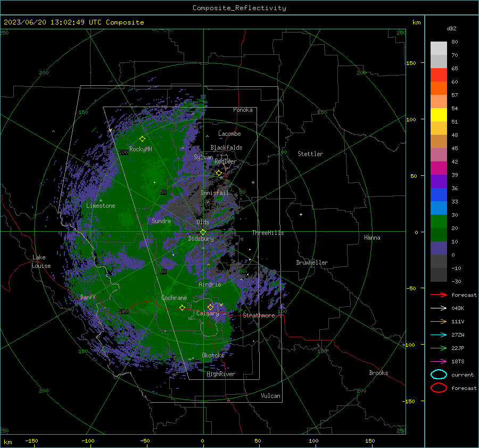Click the yellow diamond marker below RedDeer

pyautogui.click(x=219, y=173)
